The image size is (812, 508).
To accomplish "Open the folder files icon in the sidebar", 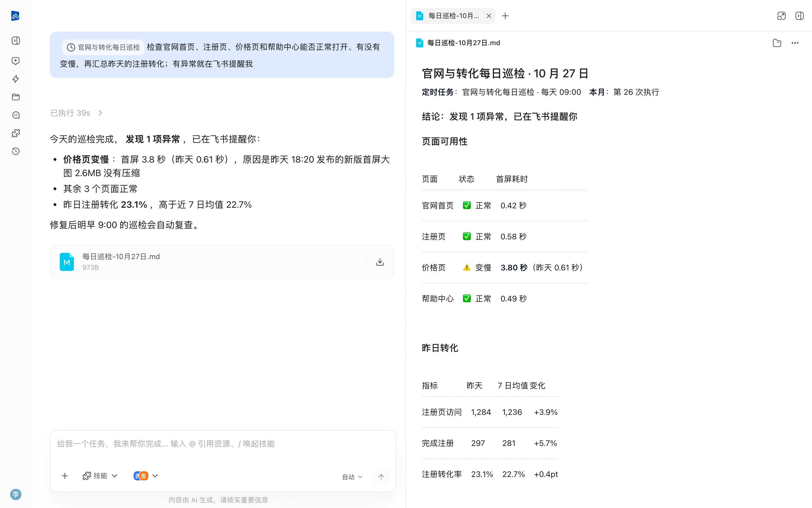I will (16, 97).
